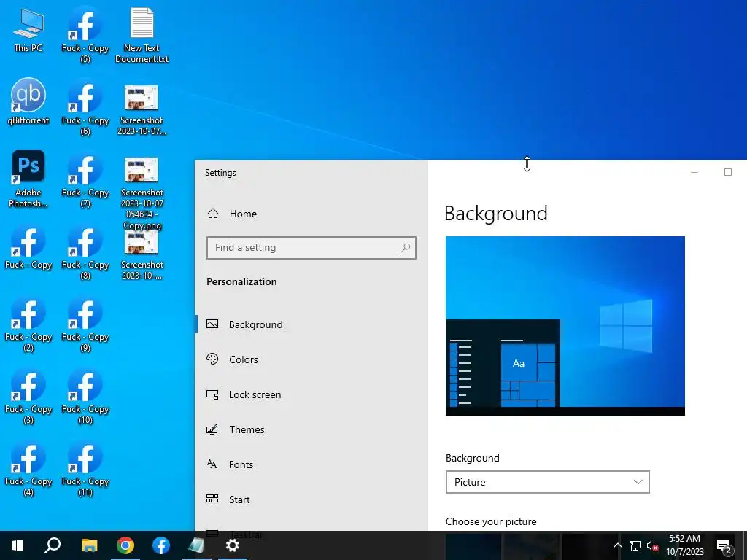Select the Fuck - Copy (2) shortcut

tap(28, 324)
